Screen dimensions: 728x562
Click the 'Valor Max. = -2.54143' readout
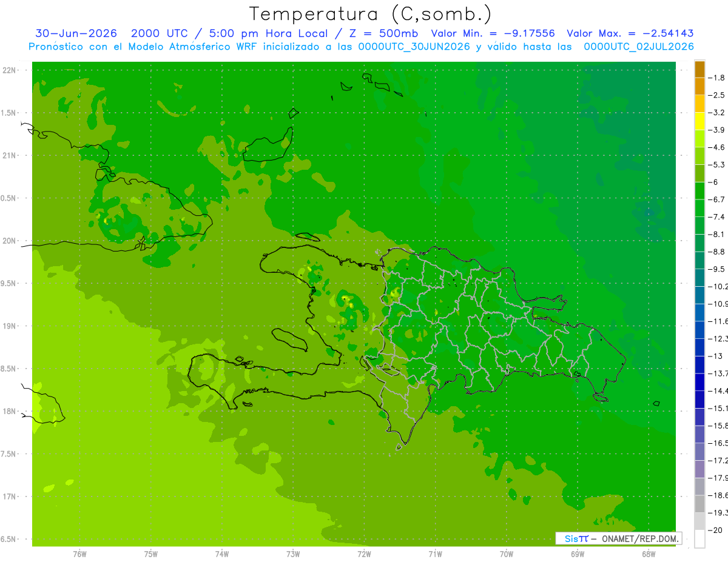[630, 33]
